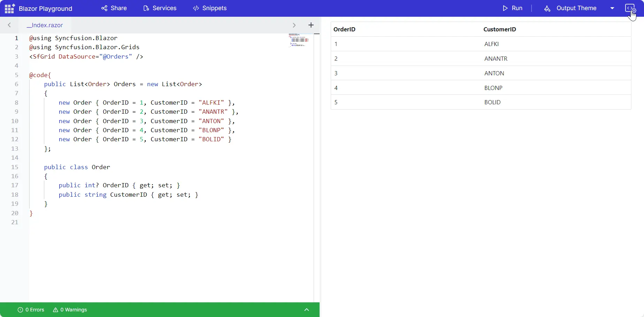The height and width of the screenshot is (317, 644).
Task: Select the grid row with CustomerID BOLID
Action: 481,102
